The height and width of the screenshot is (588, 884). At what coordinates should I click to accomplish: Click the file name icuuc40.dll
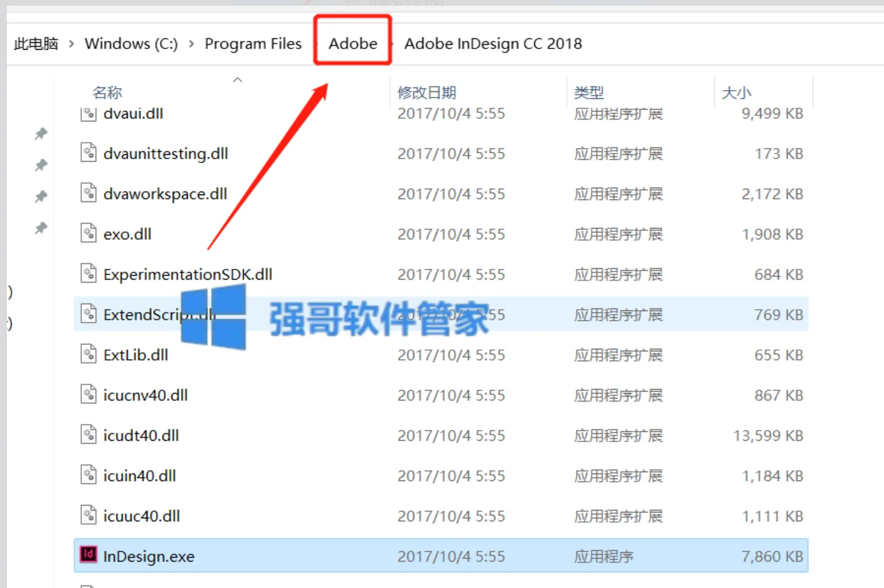[142, 516]
